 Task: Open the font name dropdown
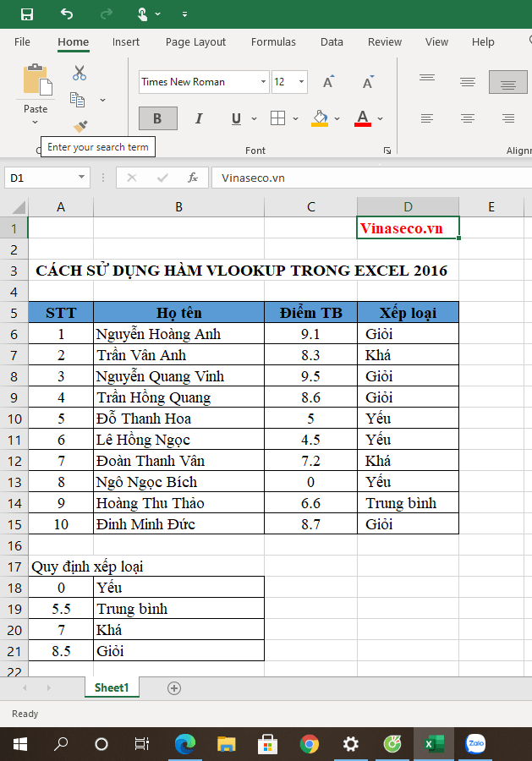263,82
